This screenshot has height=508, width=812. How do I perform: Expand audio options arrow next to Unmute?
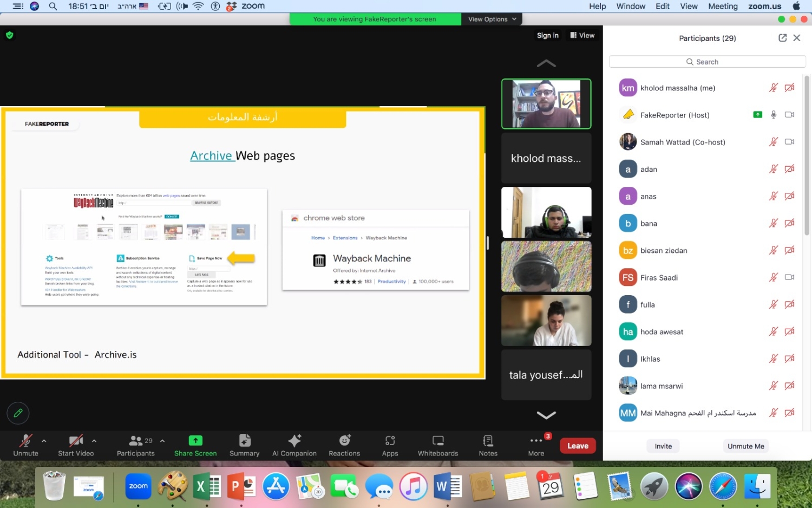point(44,441)
